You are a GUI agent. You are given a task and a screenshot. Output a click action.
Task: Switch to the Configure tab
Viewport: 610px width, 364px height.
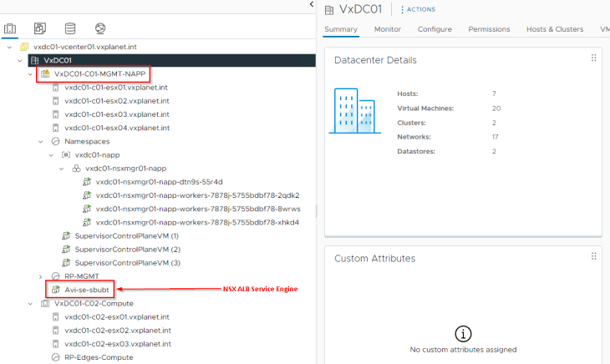pyautogui.click(x=435, y=29)
